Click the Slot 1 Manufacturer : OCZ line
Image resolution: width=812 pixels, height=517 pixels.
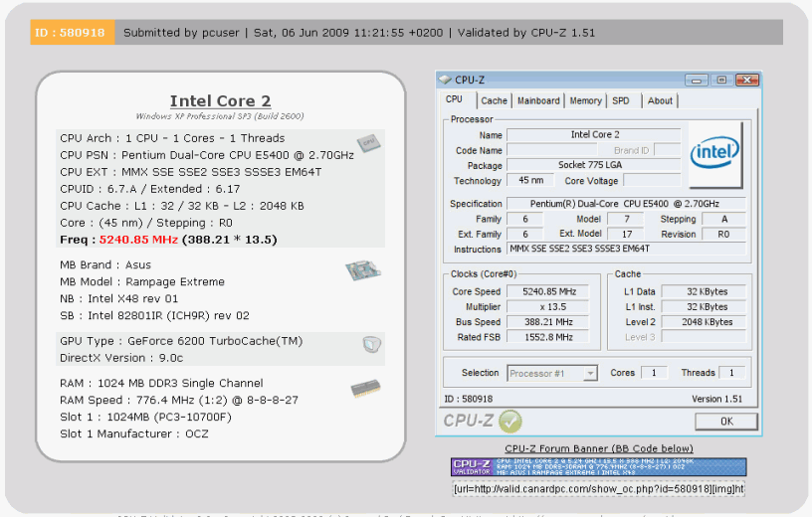point(134,433)
